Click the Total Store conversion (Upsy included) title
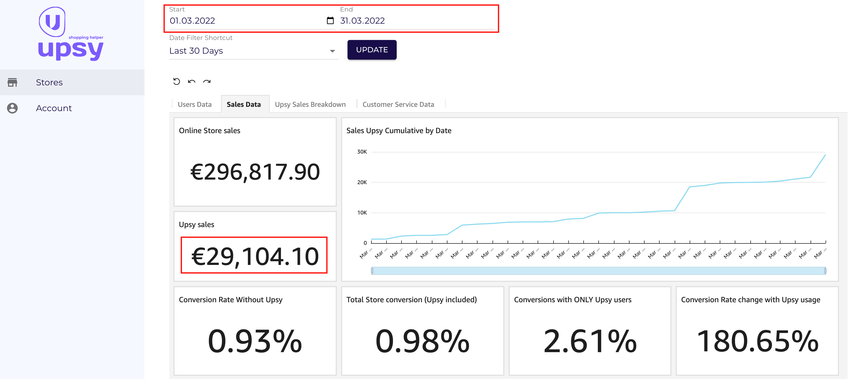This screenshot has width=868, height=379. pos(411,300)
